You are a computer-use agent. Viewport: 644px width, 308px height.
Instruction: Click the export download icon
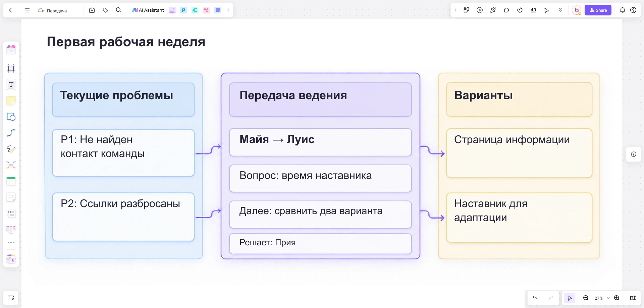point(92,10)
